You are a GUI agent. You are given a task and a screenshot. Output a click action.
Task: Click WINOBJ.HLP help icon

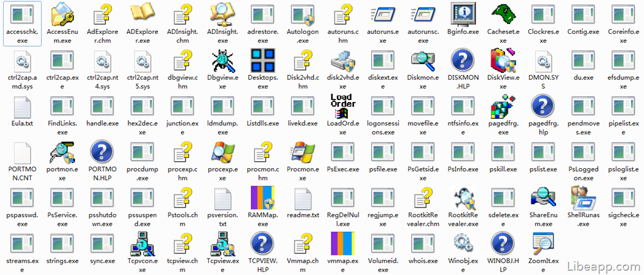503,244
